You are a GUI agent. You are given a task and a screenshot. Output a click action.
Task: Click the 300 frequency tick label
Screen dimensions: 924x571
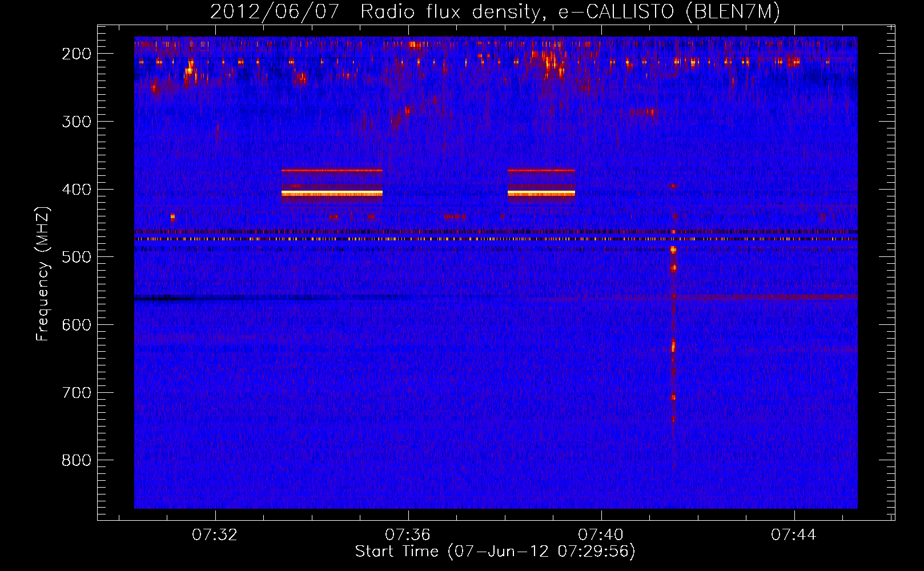77,122
